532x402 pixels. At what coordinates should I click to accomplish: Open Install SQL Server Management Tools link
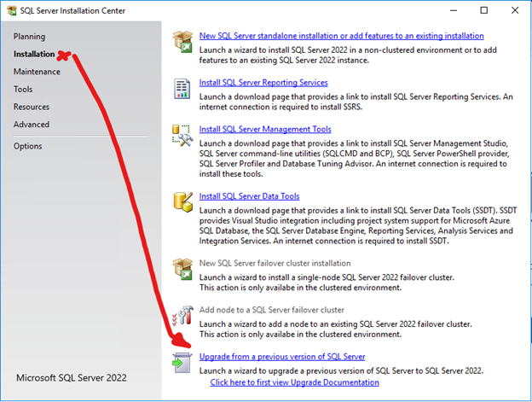click(x=265, y=129)
